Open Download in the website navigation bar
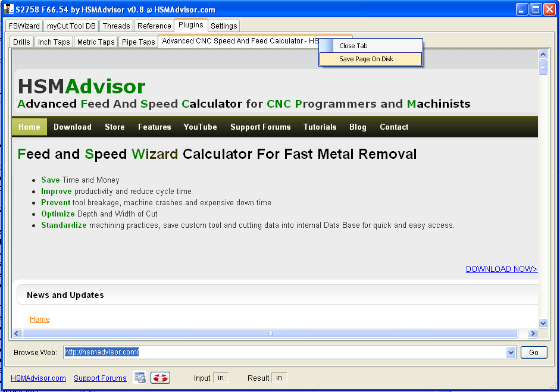560x392 pixels. coord(73,127)
